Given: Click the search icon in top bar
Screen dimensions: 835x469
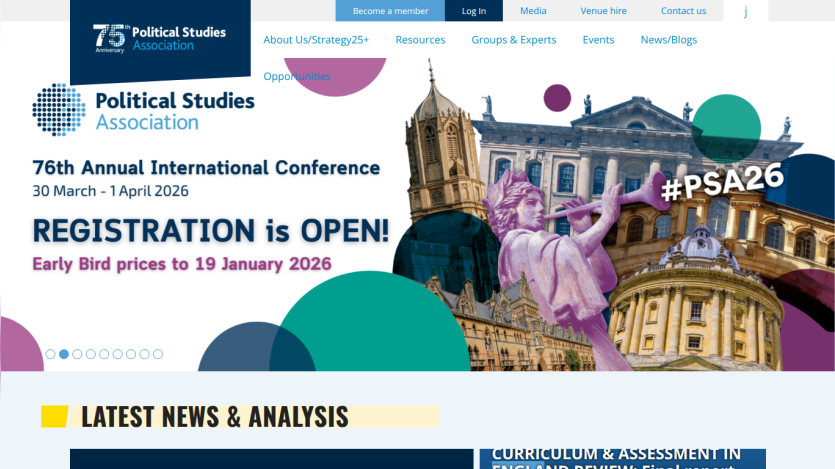Looking at the screenshot, I should click(x=746, y=11).
